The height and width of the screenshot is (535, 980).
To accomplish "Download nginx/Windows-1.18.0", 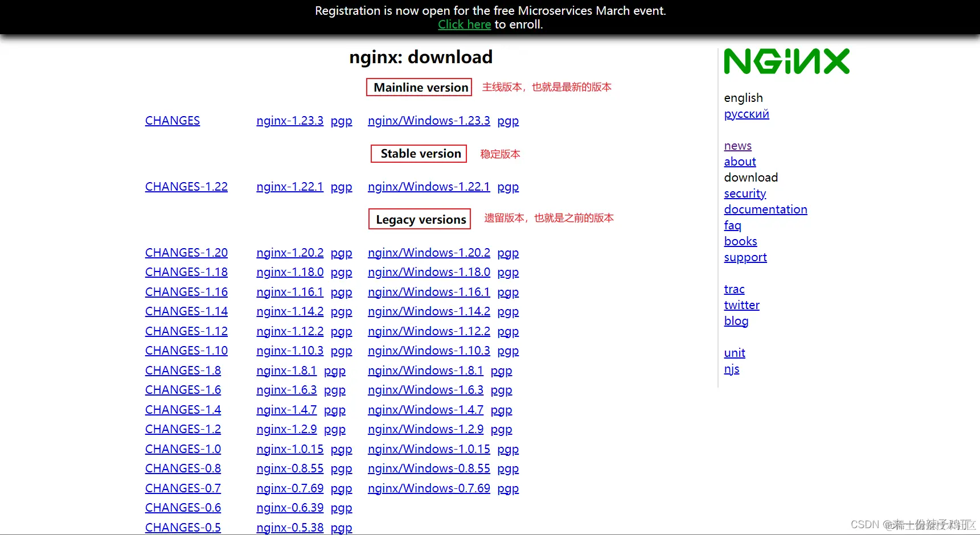I will 429,272.
